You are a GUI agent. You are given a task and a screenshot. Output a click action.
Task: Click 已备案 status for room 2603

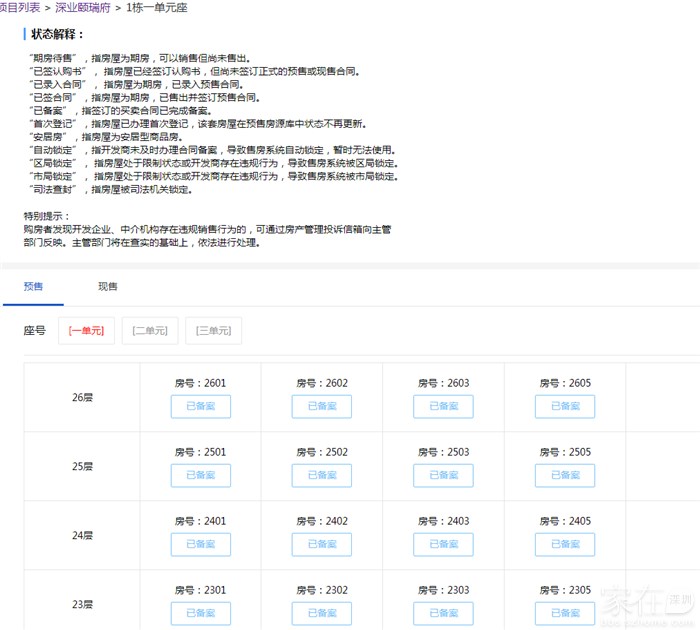coord(443,406)
